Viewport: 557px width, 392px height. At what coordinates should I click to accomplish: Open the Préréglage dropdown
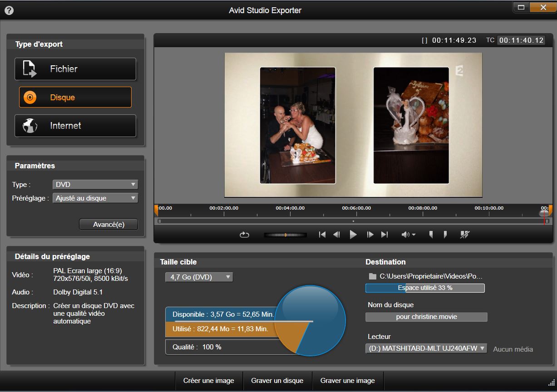(x=95, y=198)
